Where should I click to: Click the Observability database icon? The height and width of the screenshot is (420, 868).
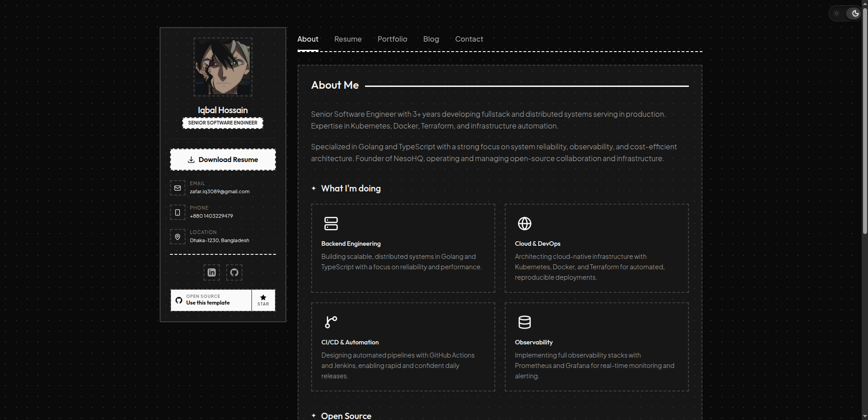click(x=525, y=322)
